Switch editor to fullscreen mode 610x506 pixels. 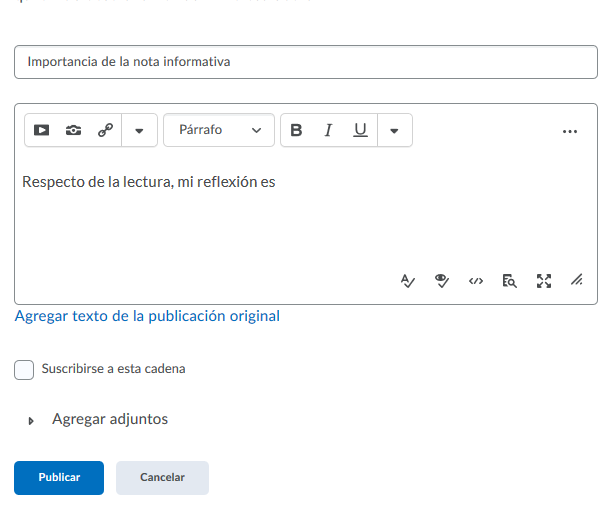click(x=543, y=281)
